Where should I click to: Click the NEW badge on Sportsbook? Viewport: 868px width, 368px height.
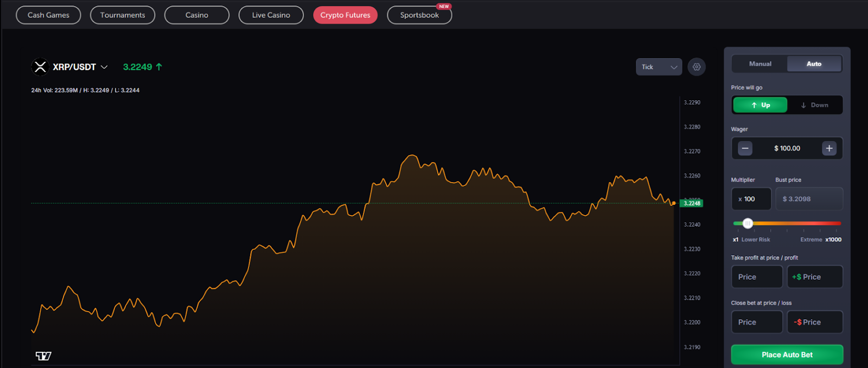coord(444,7)
